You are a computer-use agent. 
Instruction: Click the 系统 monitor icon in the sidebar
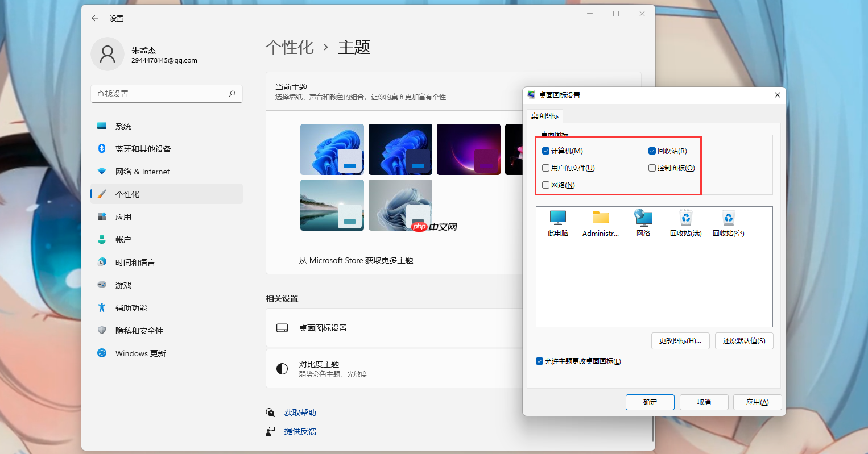[102, 126]
